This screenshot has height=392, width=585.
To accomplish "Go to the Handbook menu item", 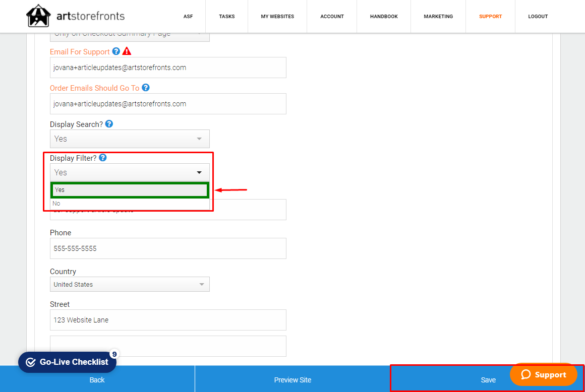I will [x=384, y=17].
